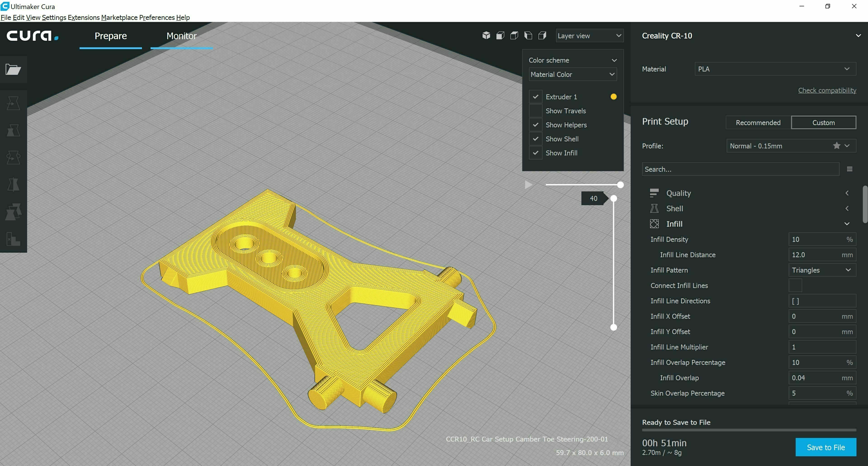Screen dimensions: 868x466
Task: Open the Infill Pattern dropdown
Action: (822, 270)
